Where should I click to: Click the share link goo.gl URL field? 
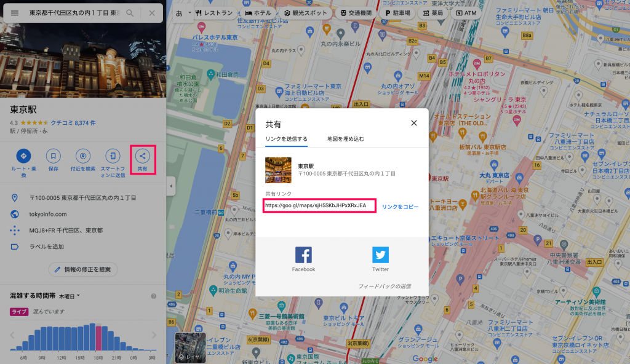(320, 205)
